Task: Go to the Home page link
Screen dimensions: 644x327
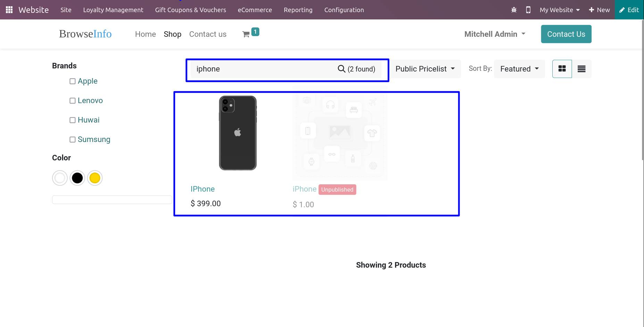Action: point(145,34)
